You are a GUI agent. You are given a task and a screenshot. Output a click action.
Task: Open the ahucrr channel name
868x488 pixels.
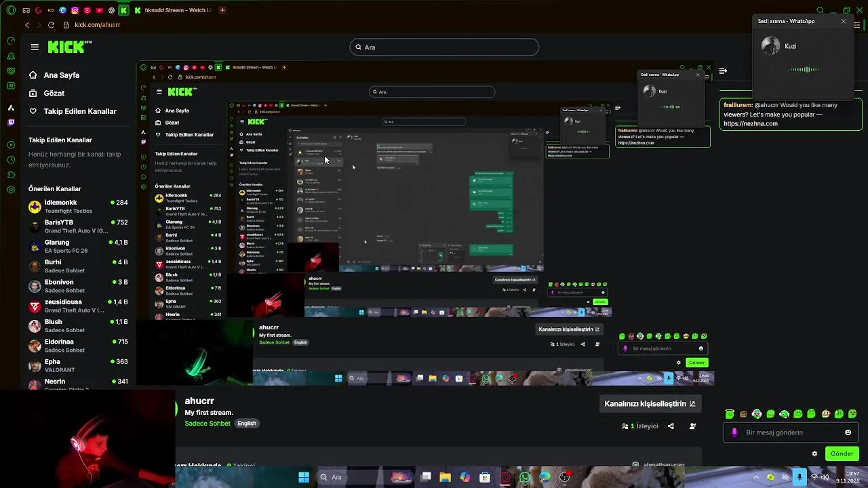199,401
